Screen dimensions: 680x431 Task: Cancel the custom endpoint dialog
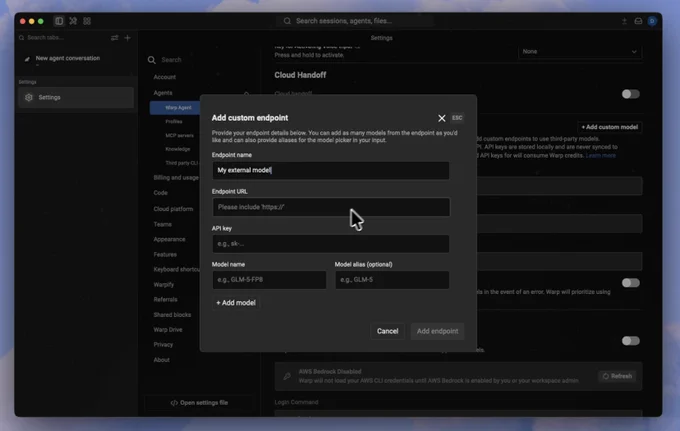click(387, 331)
